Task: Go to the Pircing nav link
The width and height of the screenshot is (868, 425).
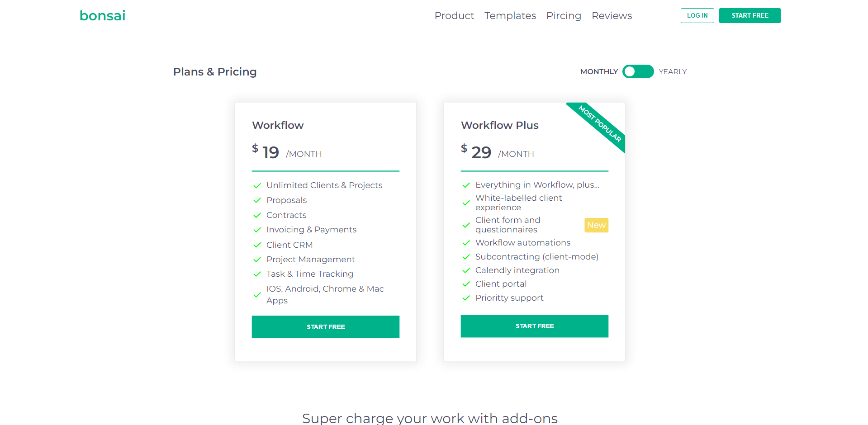Action: pyautogui.click(x=564, y=16)
